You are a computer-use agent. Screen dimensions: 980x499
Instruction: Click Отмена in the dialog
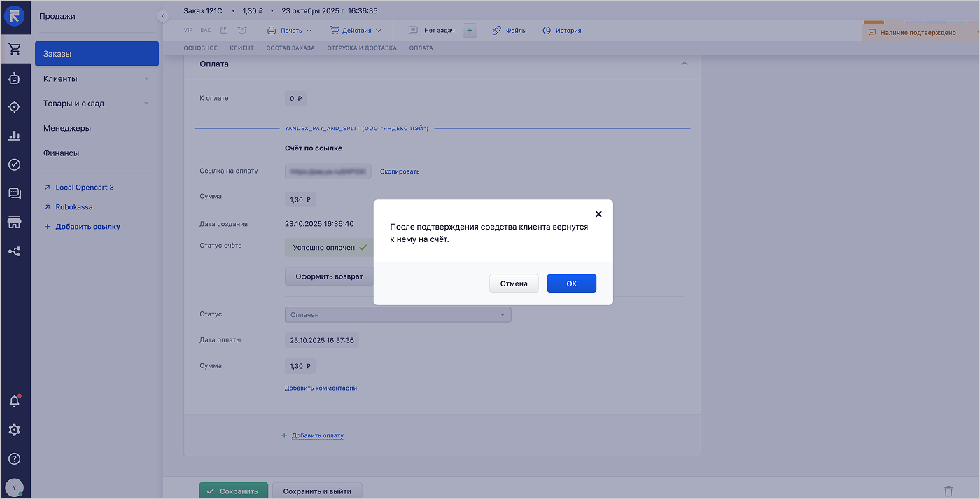pyautogui.click(x=514, y=283)
